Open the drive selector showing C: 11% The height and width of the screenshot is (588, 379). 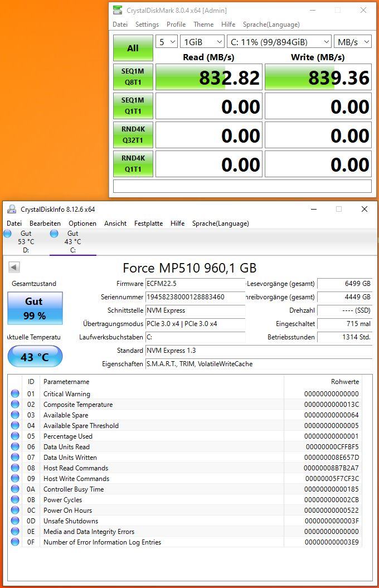coord(279,42)
